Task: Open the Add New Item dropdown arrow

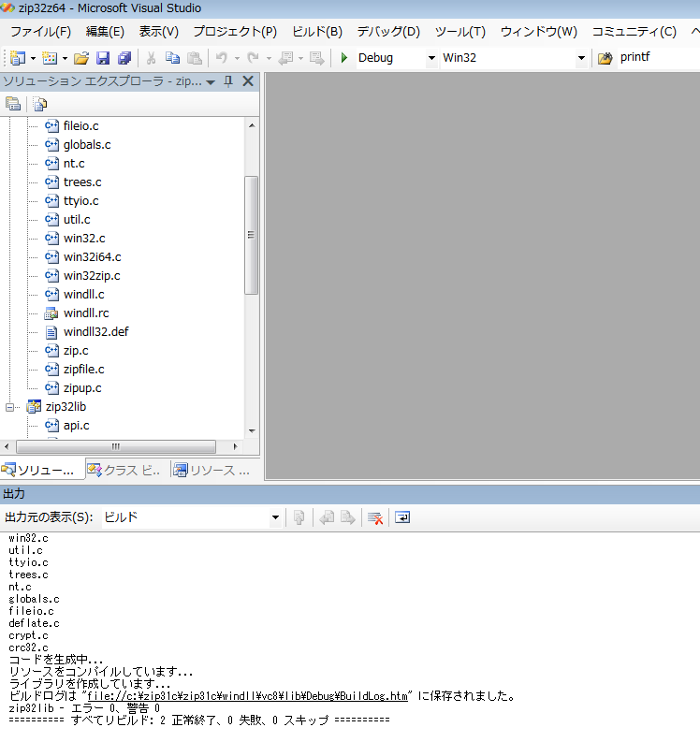Action: [x=65, y=58]
